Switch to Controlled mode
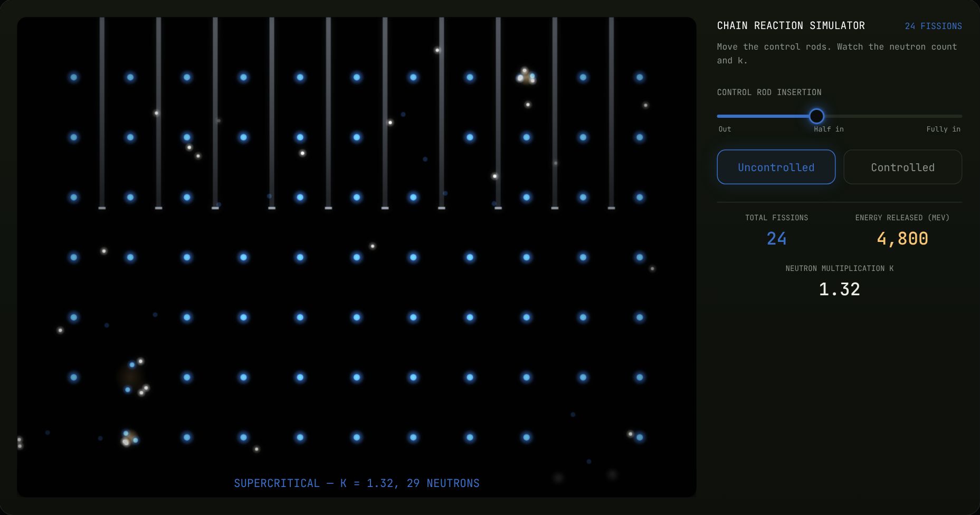Image resolution: width=980 pixels, height=515 pixels. click(x=902, y=167)
